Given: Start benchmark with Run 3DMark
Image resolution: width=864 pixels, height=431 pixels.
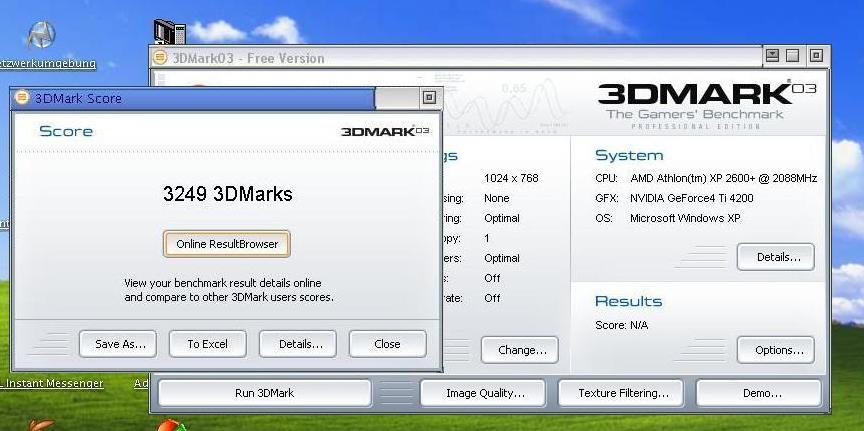Looking at the screenshot, I should click(264, 393).
